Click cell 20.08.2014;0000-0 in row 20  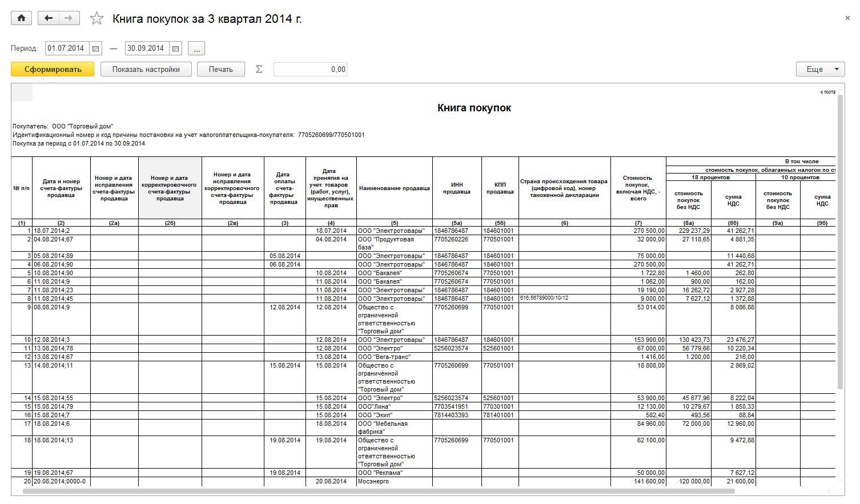[x=61, y=481]
